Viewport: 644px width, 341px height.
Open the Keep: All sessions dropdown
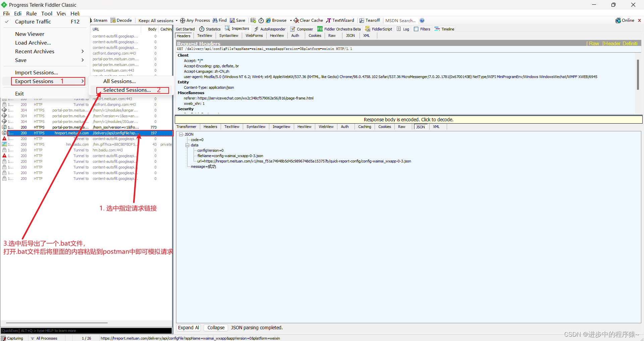158,20
